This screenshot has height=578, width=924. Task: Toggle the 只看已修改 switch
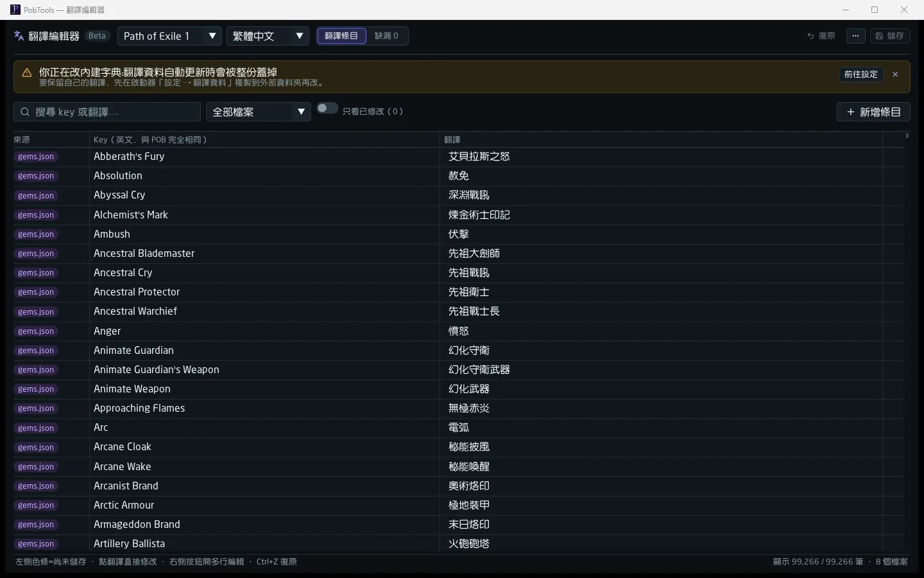327,109
